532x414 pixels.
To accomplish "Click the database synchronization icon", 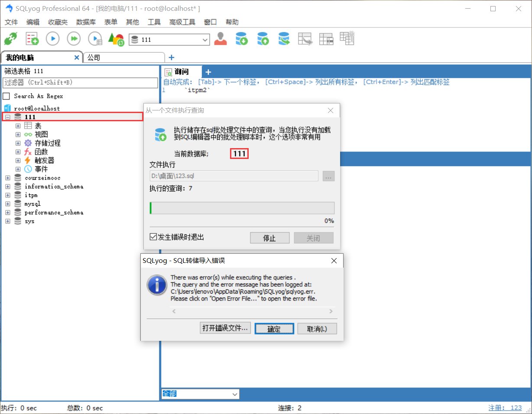I will coord(284,39).
